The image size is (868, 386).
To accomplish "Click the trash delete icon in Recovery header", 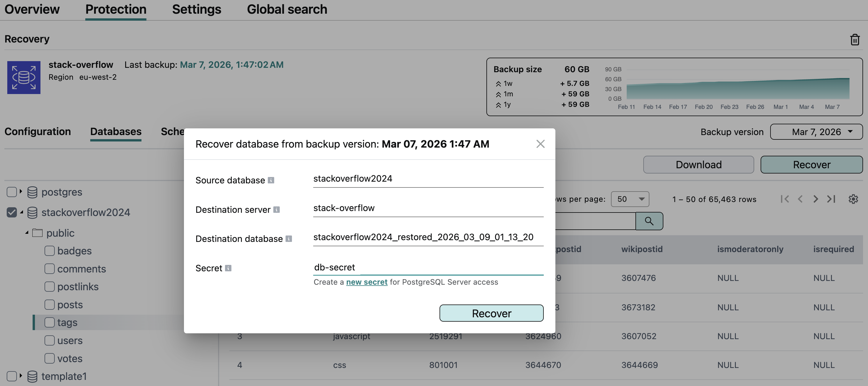I will click(x=855, y=39).
